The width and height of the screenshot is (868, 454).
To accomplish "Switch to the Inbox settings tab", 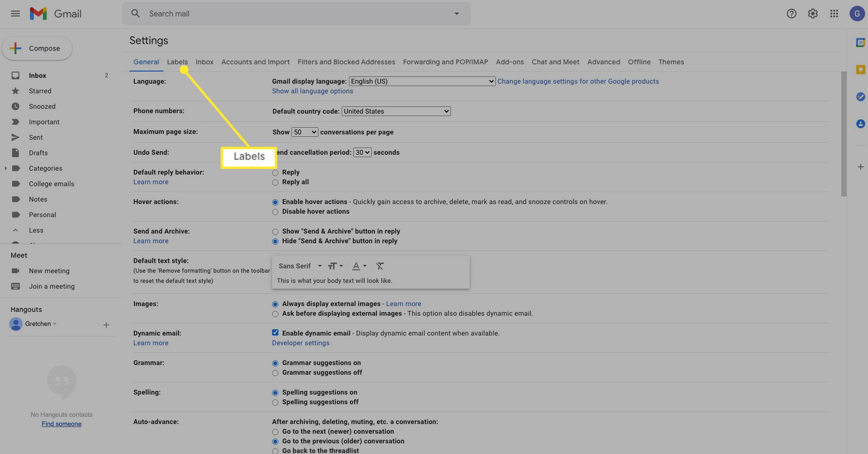I will pyautogui.click(x=204, y=62).
